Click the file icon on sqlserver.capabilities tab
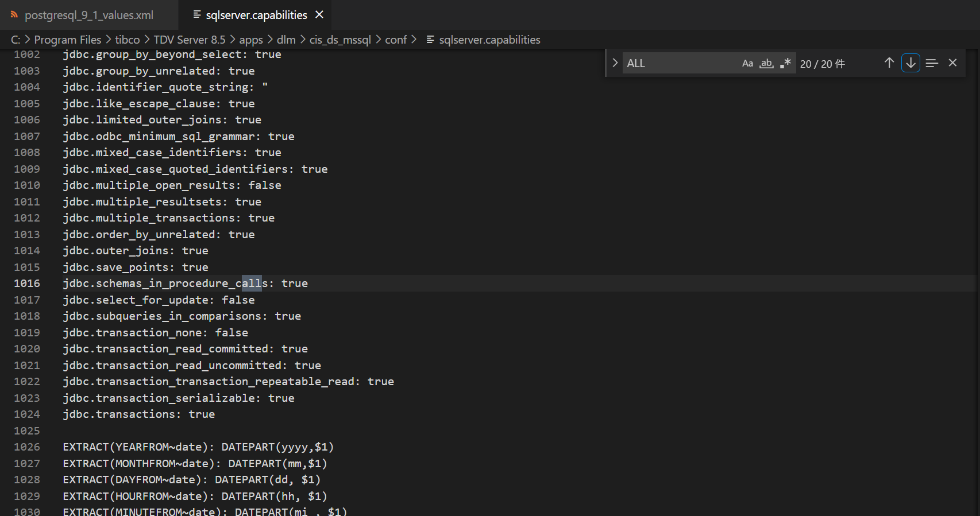Screen dimensions: 980x516 click(197, 14)
